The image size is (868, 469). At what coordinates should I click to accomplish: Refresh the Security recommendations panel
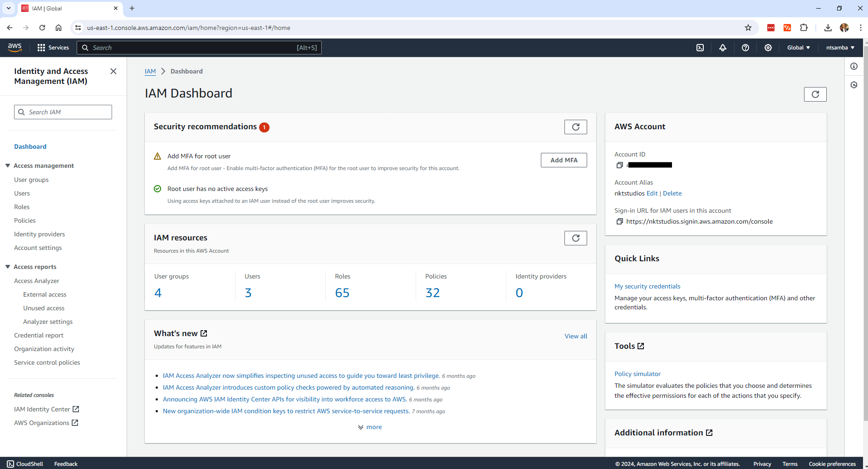click(575, 127)
